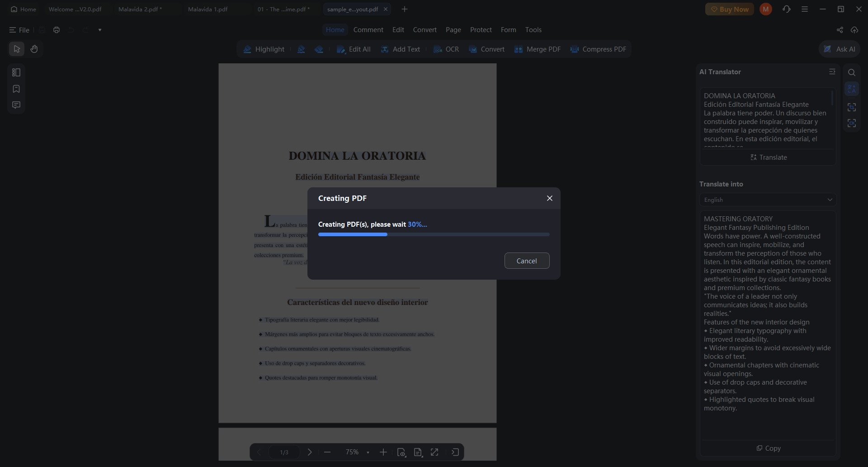Click the undo arrow icon

point(71,30)
